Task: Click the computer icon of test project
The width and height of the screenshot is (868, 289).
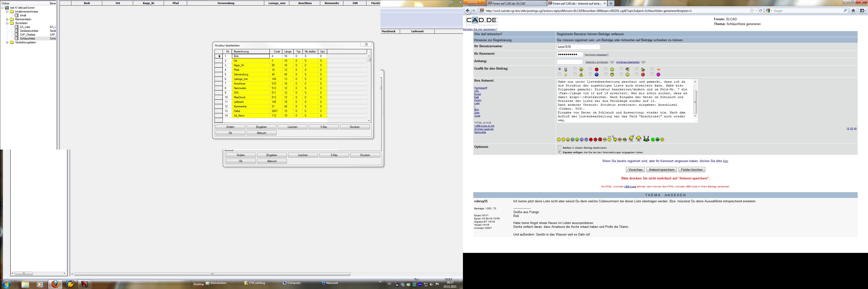Action: 7,8
